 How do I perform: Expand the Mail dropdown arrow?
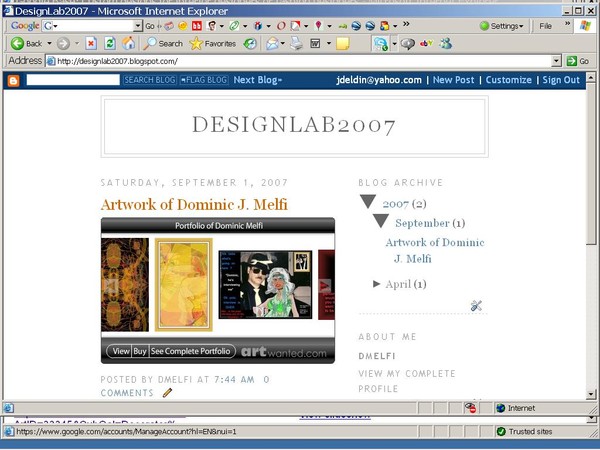283,44
